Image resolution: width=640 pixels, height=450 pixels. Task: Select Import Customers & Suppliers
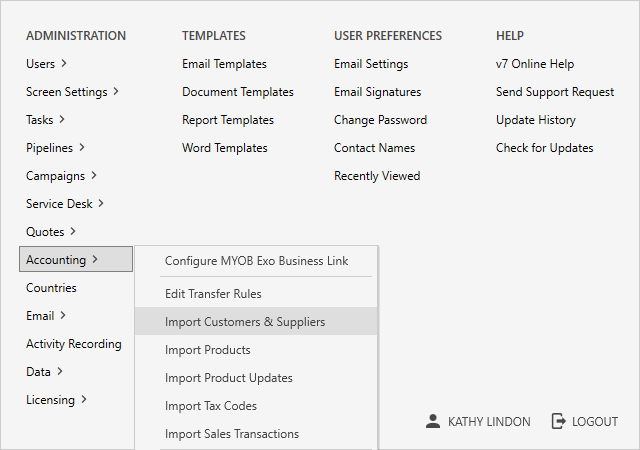pyautogui.click(x=245, y=322)
